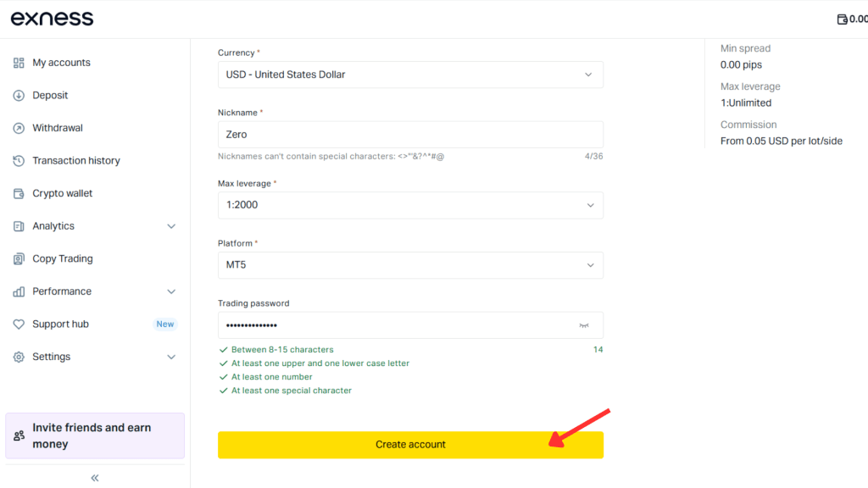Click the Copy Trading icon
The image size is (868, 488).
point(19,258)
